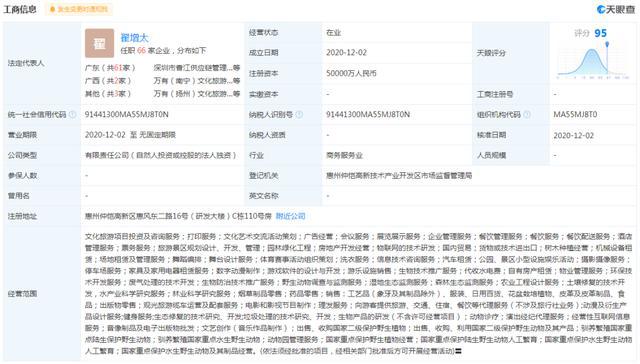Click the 95 score value
Image resolution: width=640 pixels, height=364 pixels.
(600, 33)
